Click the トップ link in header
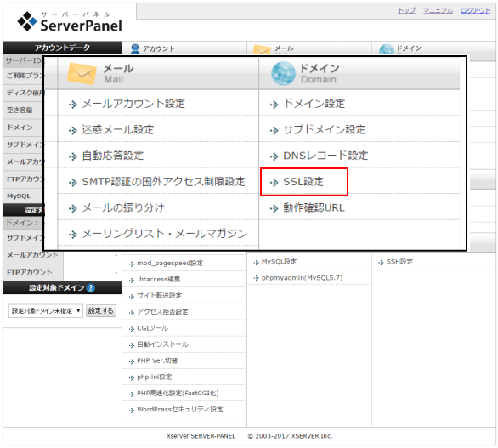This screenshot has width=498, height=448. tap(406, 11)
